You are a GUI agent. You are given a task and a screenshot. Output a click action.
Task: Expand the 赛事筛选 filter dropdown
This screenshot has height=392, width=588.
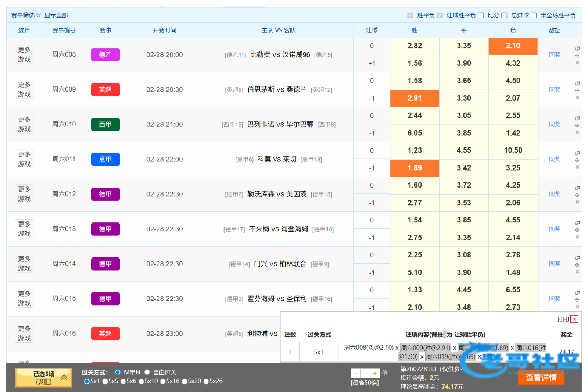tap(26, 15)
